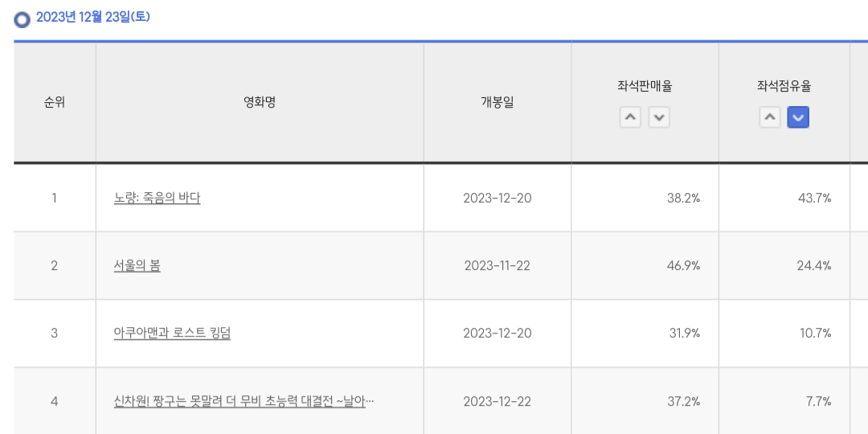Screen dimensions: 868x434
Task: Sort 좌석판매율 column ascending with up arrow
Action: 631,118
